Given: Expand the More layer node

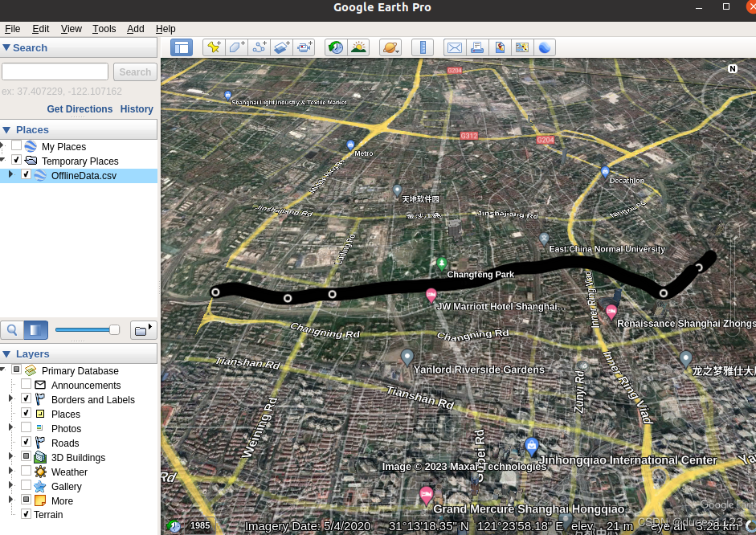Looking at the screenshot, I should (10, 500).
